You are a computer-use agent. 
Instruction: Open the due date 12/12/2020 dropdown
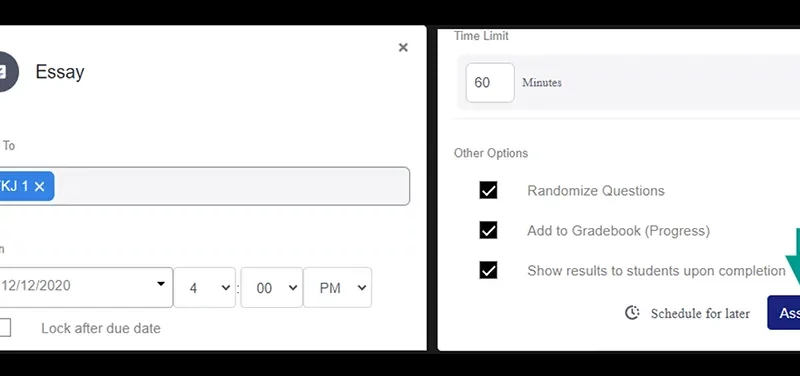(86, 287)
